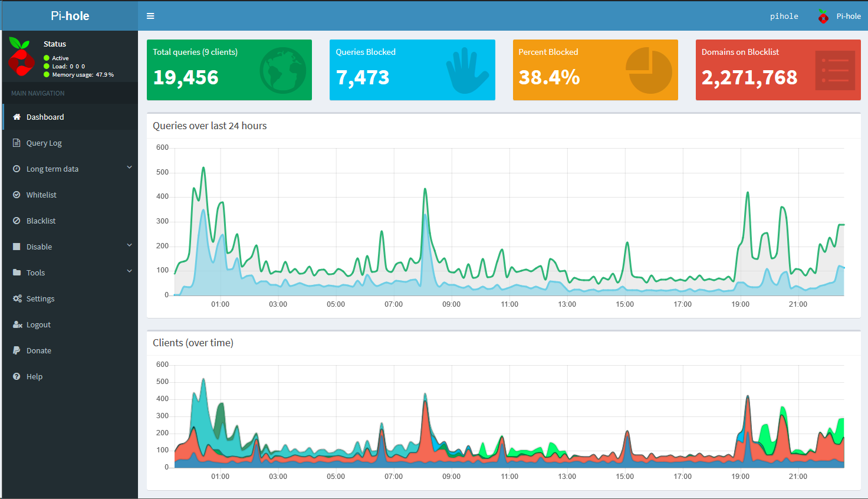Click the small Pi-hole logo in top bar

[x=823, y=17]
